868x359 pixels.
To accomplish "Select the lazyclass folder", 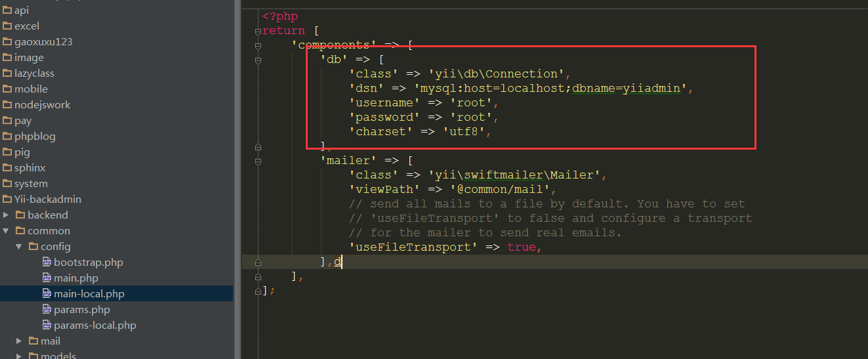I will coord(34,74).
